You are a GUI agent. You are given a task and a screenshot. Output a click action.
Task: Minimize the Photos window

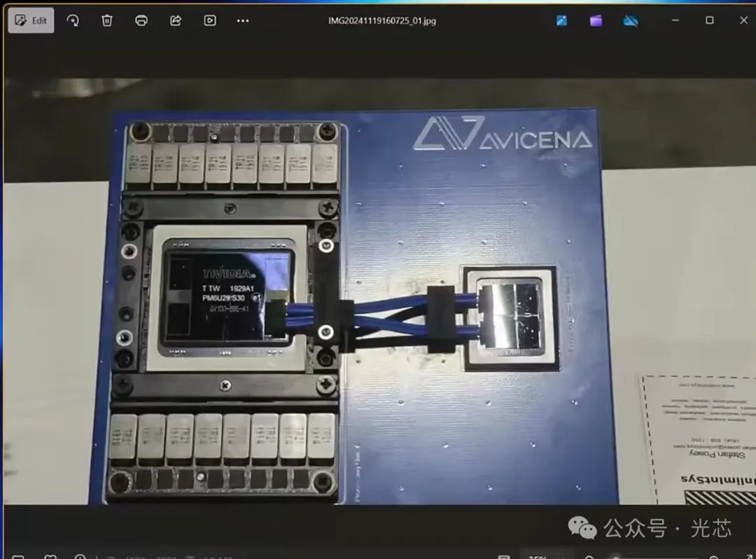tap(675, 20)
